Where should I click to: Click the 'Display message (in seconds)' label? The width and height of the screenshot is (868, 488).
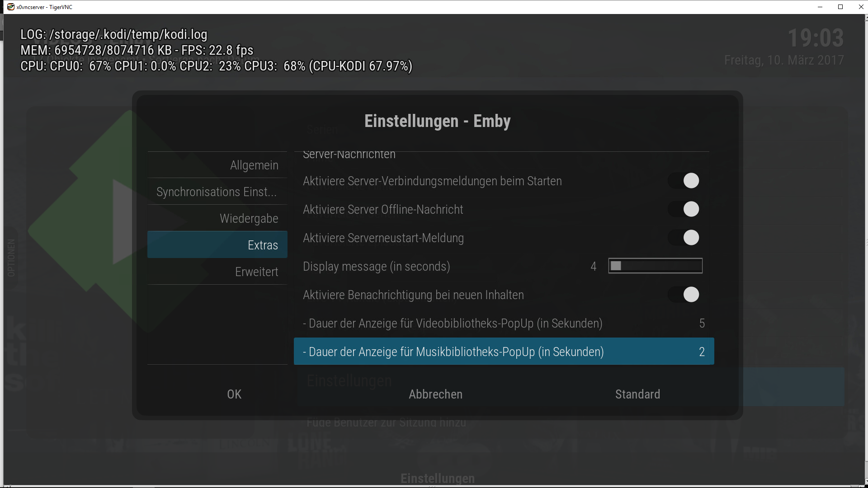[x=377, y=267]
